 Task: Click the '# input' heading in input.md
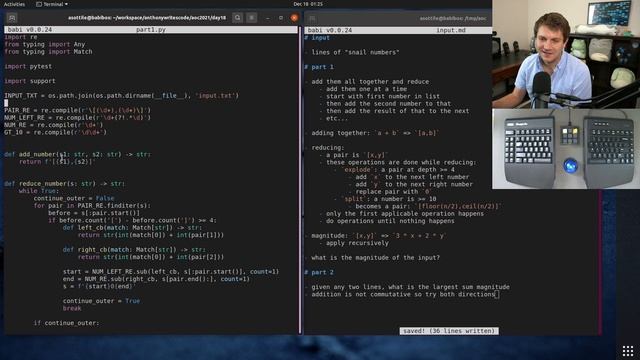tap(317, 38)
